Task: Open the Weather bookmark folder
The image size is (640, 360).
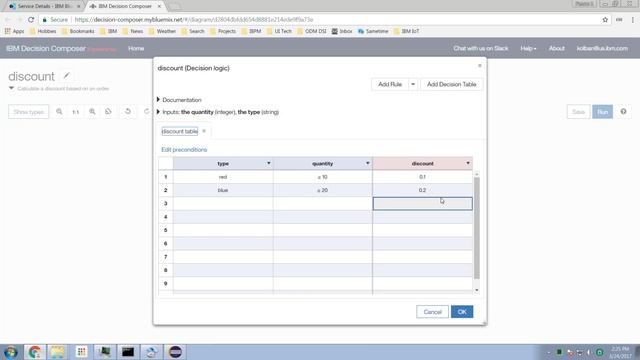Action: coord(162,31)
